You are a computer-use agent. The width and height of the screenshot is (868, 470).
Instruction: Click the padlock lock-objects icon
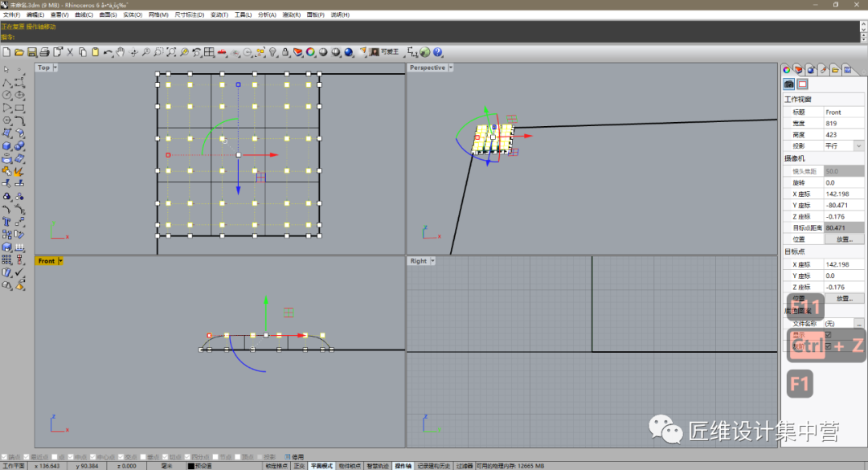pos(285,52)
